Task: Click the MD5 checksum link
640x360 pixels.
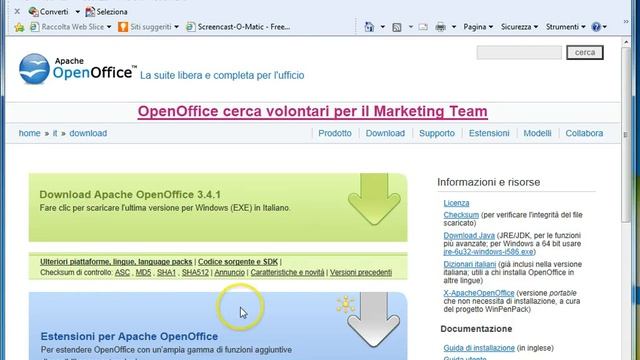Action: (x=143, y=272)
